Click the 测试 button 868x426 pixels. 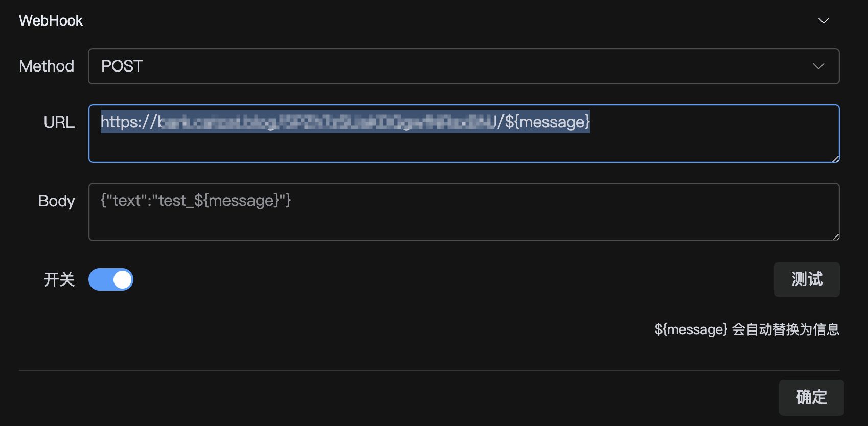(x=807, y=279)
